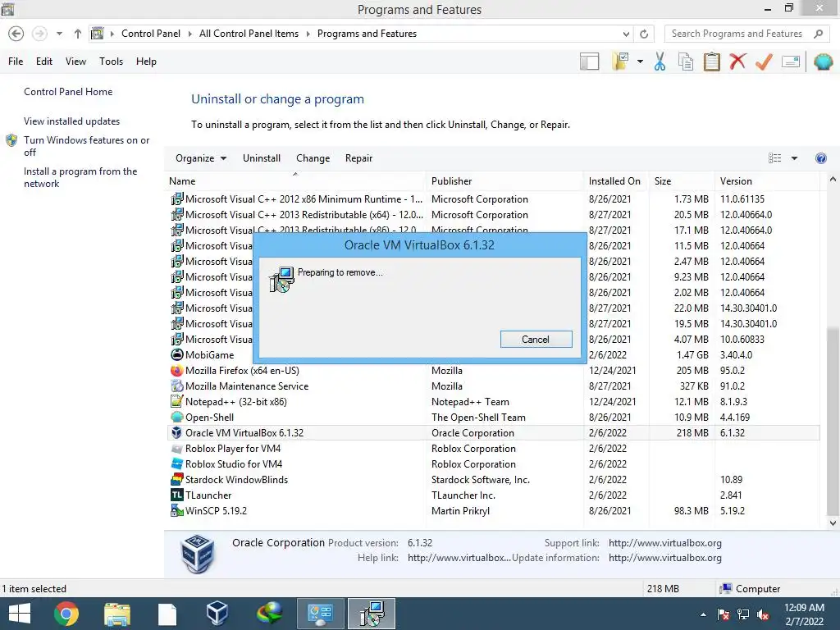Open View installed updates link
The width and height of the screenshot is (840, 630).
pyautogui.click(x=71, y=121)
